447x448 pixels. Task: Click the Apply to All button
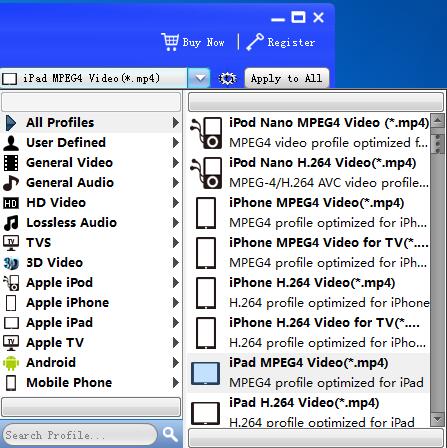coord(287,79)
